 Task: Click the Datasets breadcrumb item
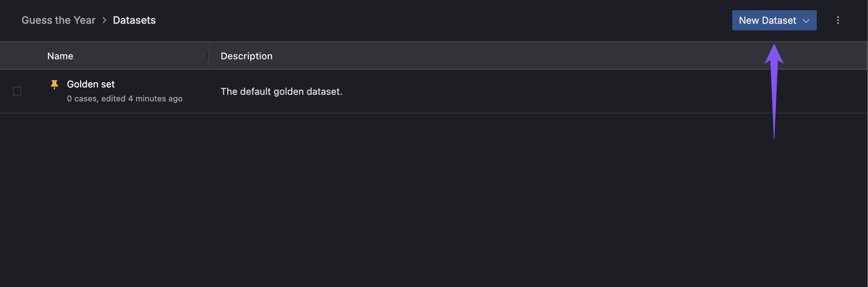point(134,20)
